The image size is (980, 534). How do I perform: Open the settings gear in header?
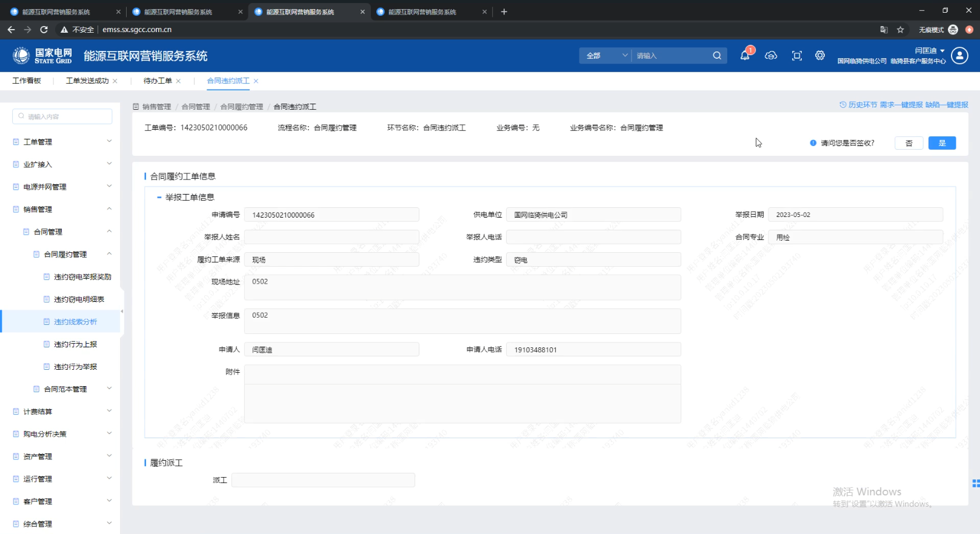(820, 56)
